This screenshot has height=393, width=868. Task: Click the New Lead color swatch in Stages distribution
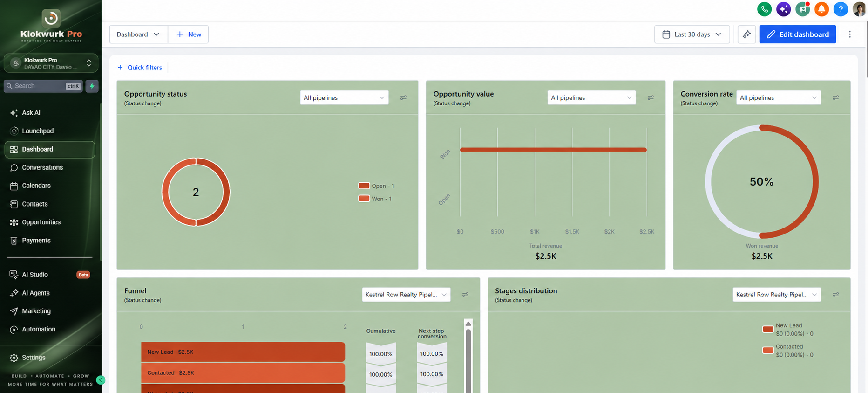click(768, 329)
